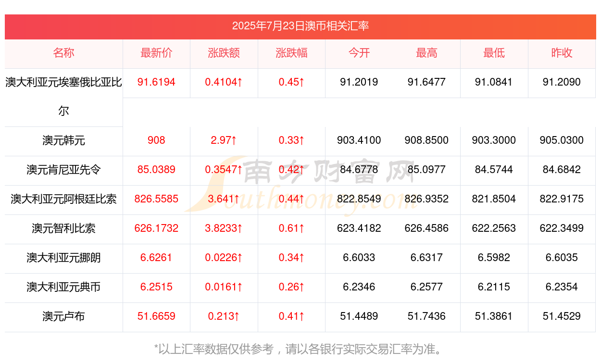
Task: Click the change amount 0.213↑
Action: (x=224, y=316)
